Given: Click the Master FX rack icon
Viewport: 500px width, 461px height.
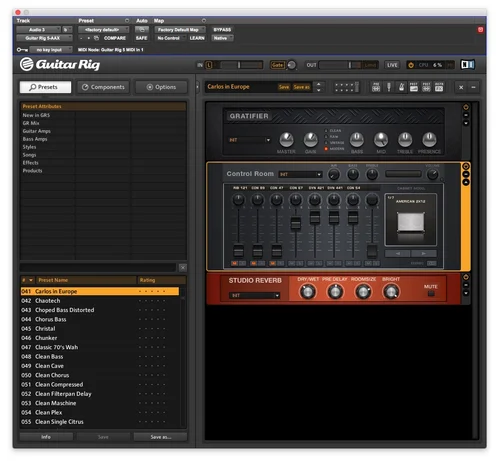Looking at the screenshot, I should [x=439, y=87].
